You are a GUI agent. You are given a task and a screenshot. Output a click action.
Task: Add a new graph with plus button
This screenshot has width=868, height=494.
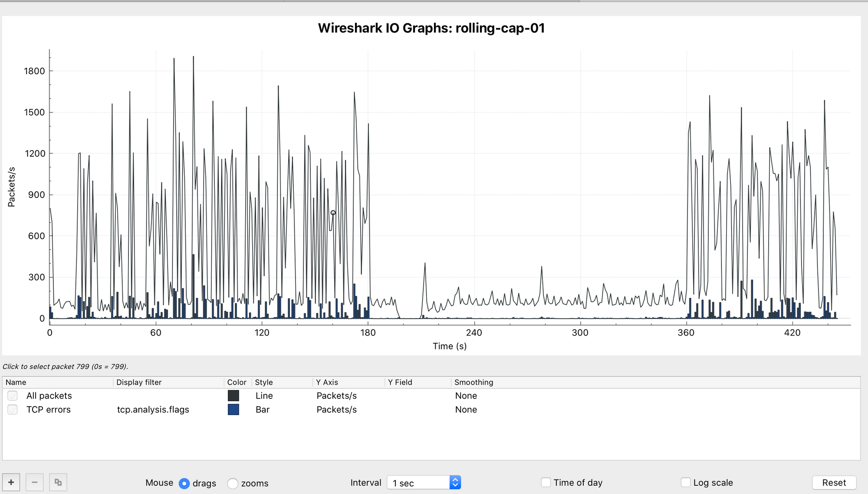(x=11, y=482)
